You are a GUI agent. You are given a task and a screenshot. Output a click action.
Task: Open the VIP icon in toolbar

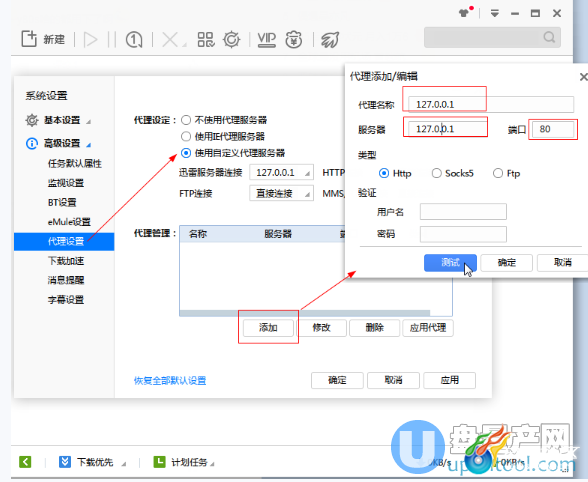(x=267, y=39)
